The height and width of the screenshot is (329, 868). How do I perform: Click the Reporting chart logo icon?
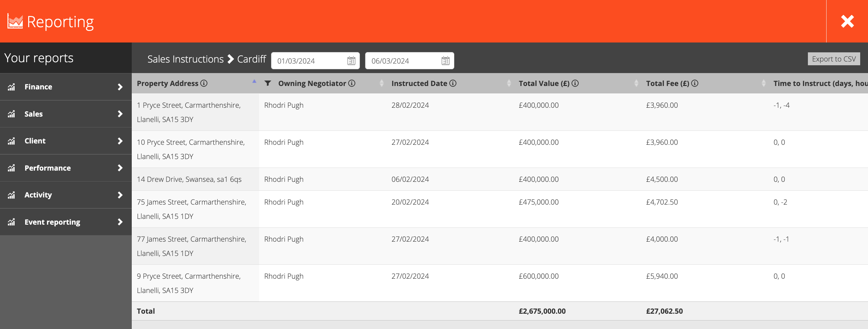click(15, 21)
